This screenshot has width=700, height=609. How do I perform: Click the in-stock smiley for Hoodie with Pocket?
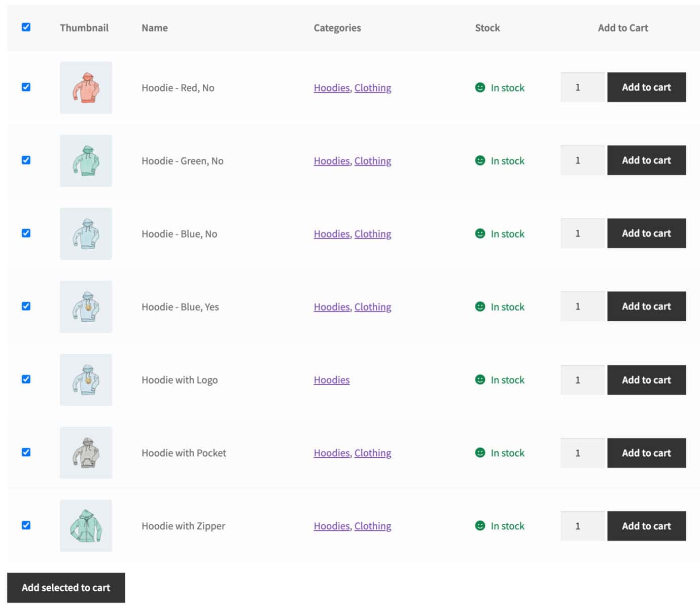[480, 453]
